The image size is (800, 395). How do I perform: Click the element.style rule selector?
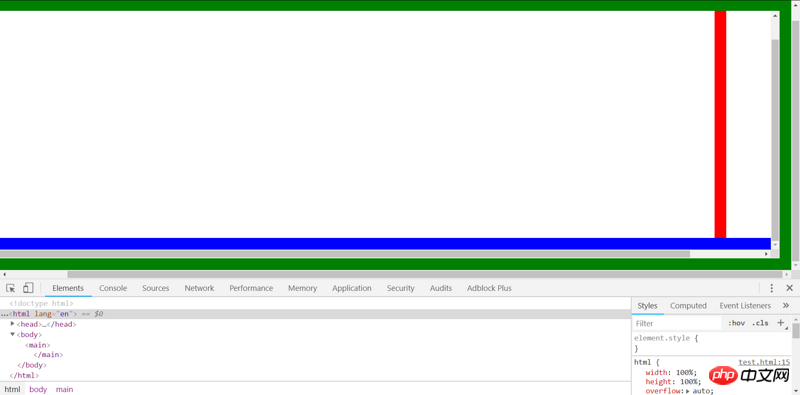(x=661, y=338)
